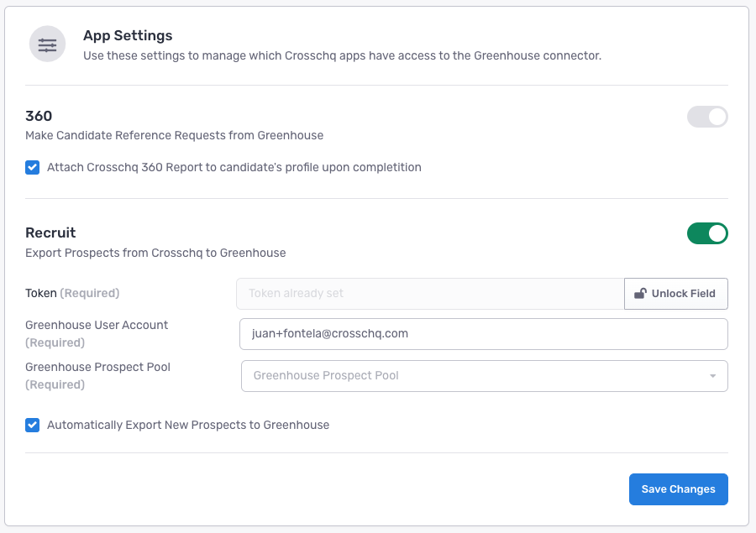
Task: Click the Greenhouse Prospect Pool label
Action: pyautogui.click(x=98, y=375)
